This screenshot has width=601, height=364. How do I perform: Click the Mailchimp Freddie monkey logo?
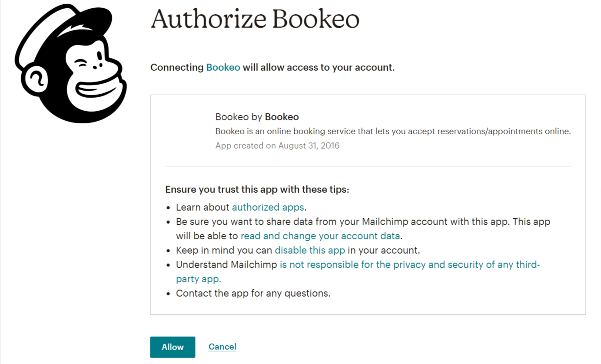71,63
